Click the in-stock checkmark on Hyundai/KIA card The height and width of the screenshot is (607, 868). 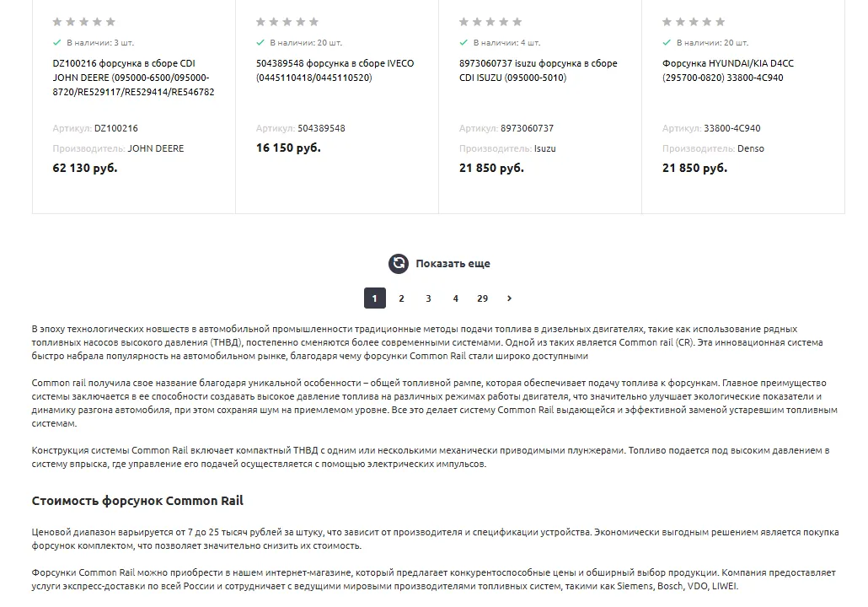pyautogui.click(x=667, y=43)
